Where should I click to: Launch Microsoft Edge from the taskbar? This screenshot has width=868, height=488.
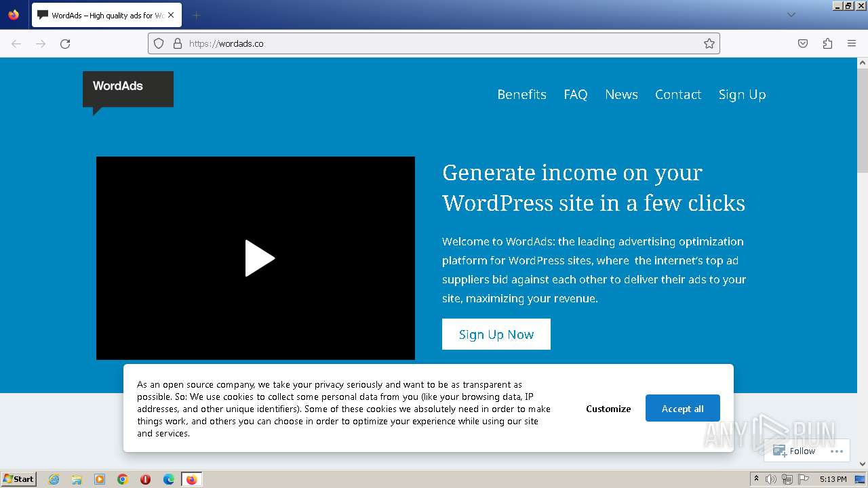coord(169,479)
